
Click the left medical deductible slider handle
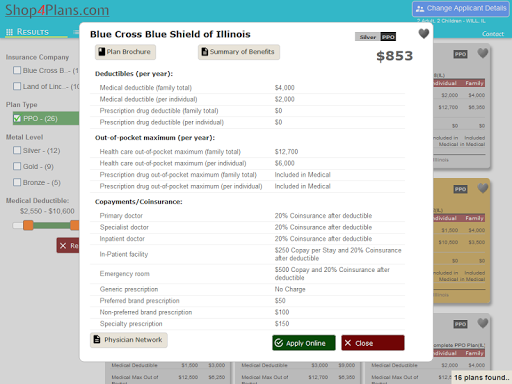pyautogui.click(x=28, y=225)
